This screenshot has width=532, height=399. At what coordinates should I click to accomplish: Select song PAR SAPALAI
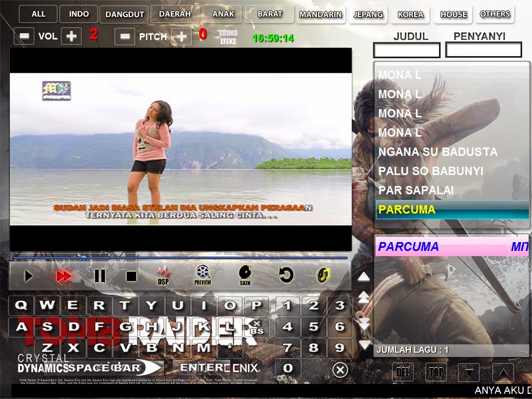tap(453, 190)
